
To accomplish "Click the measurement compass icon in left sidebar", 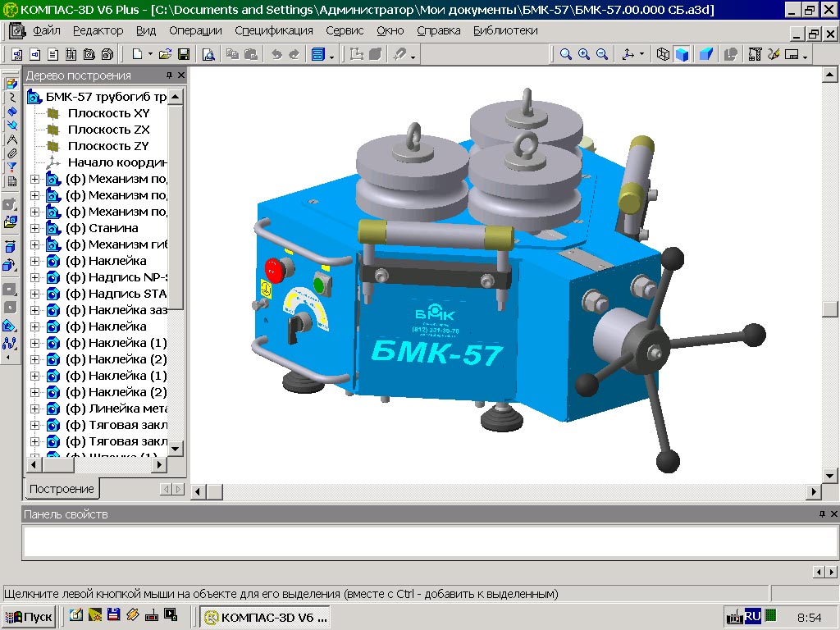I will 11,139.
